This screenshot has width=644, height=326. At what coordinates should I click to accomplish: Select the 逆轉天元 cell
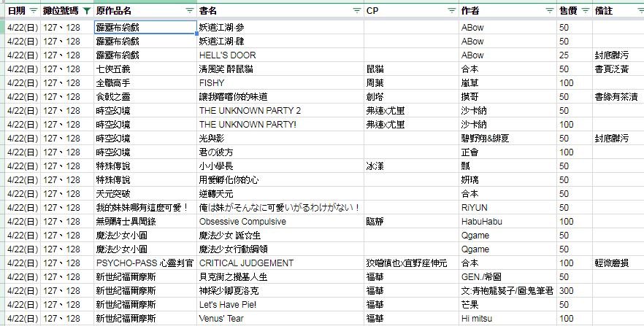tap(280, 193)
